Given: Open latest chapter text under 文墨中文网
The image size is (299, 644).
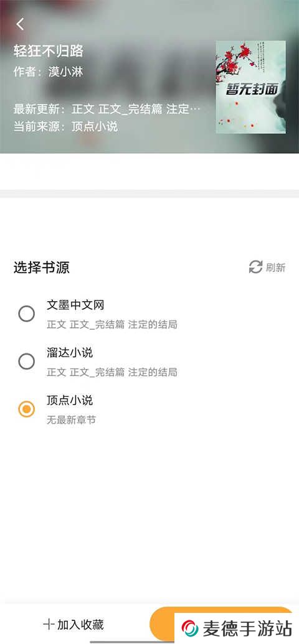Looking at the screenshot, I should pyautogui.click(x=112, y=324).
